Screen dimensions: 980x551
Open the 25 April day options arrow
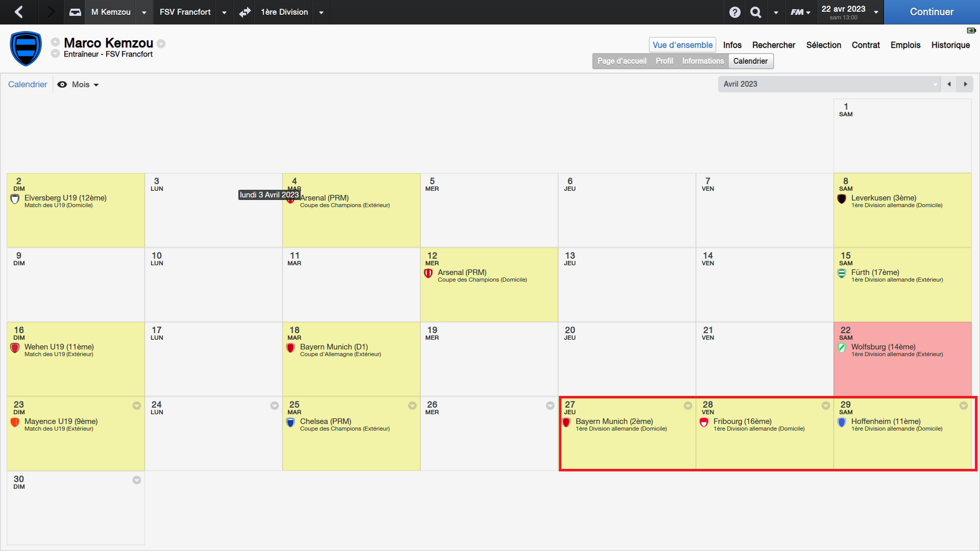click(x=412, y=406)
